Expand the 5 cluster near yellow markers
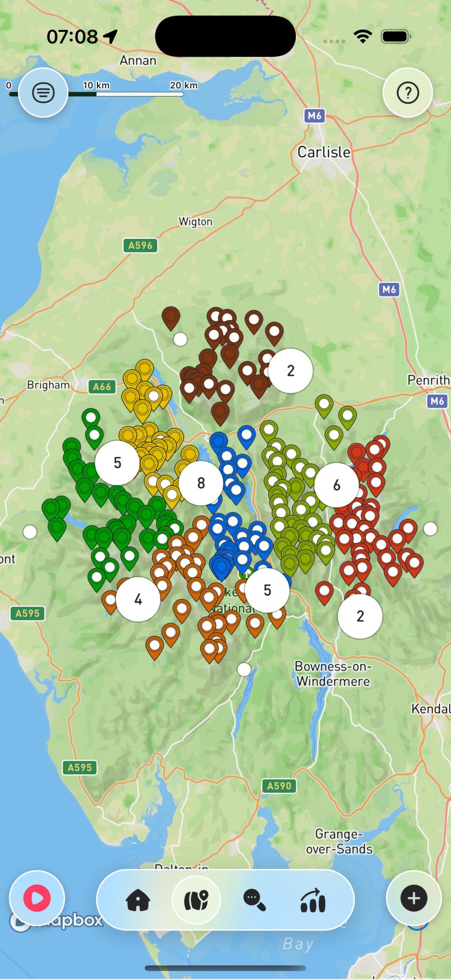This screenshot has width=451, height=980. pyautogui.click(x=117, y=463)
